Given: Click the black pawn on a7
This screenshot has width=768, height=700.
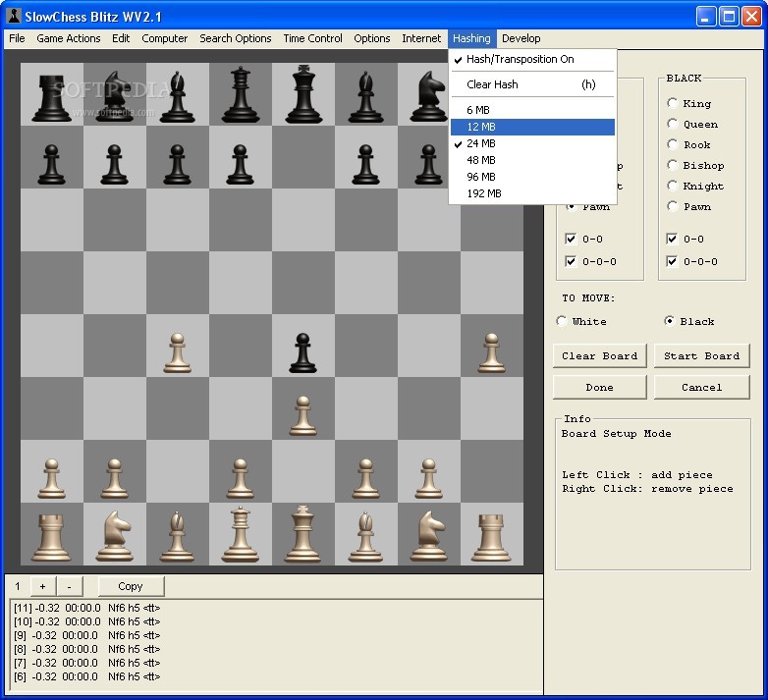Looking at the screenshot, I should point(51,165).
